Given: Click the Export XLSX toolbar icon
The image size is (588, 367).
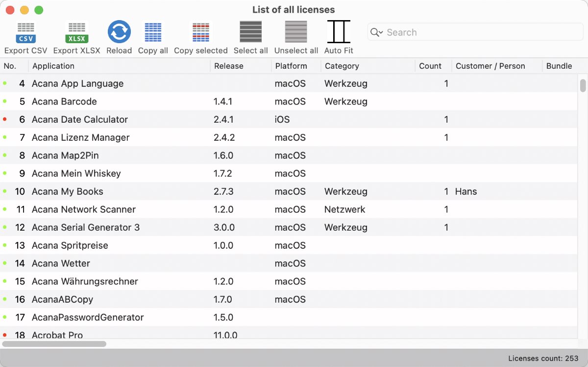Looking at the screenshot, I should tap(76, 32).
